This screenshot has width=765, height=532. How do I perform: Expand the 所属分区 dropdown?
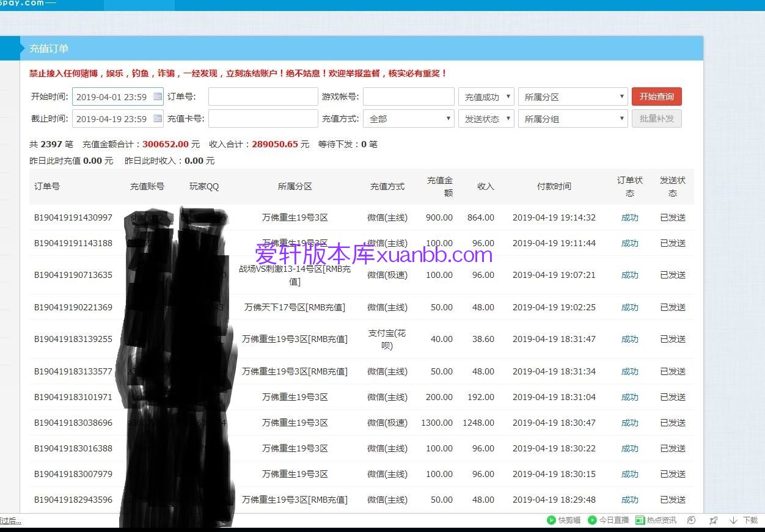(x=573, y=97)
